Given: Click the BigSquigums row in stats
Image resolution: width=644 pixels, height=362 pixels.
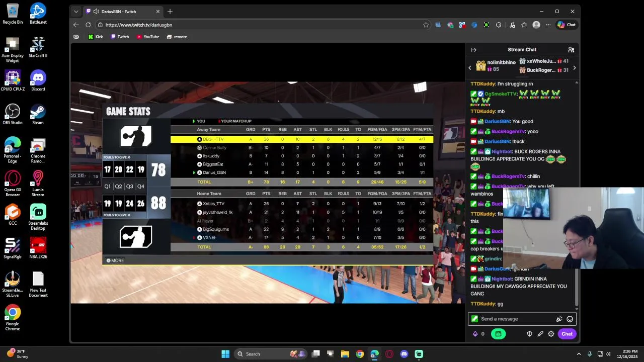Looking at the screenshot, I should (x=301, y=229).
